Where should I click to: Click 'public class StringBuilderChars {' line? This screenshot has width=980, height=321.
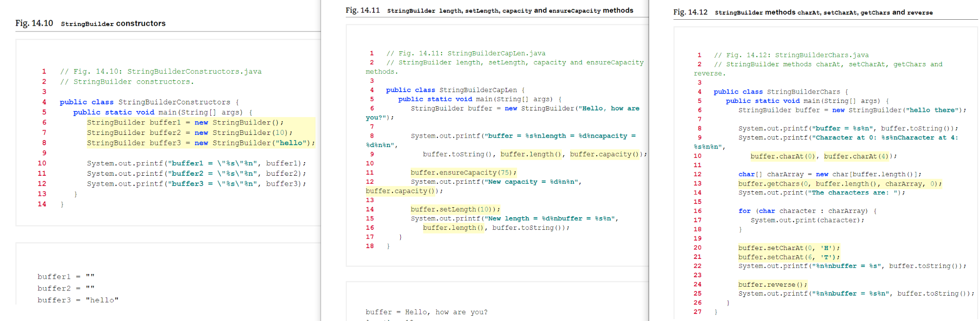[781, 92]
